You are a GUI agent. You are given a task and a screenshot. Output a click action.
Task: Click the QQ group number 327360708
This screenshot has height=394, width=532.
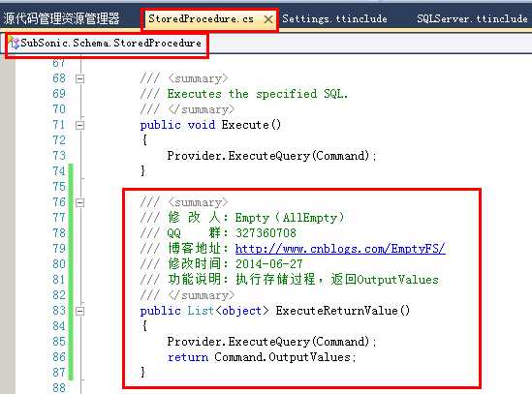point(266,233)
